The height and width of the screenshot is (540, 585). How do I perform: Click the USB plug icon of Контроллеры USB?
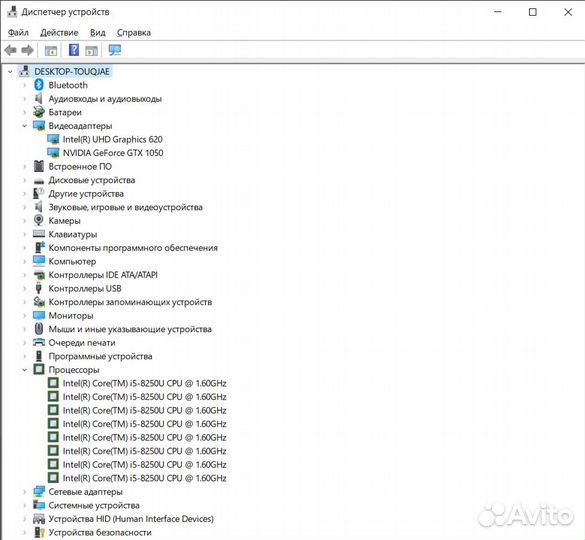[x=38, y=288]
